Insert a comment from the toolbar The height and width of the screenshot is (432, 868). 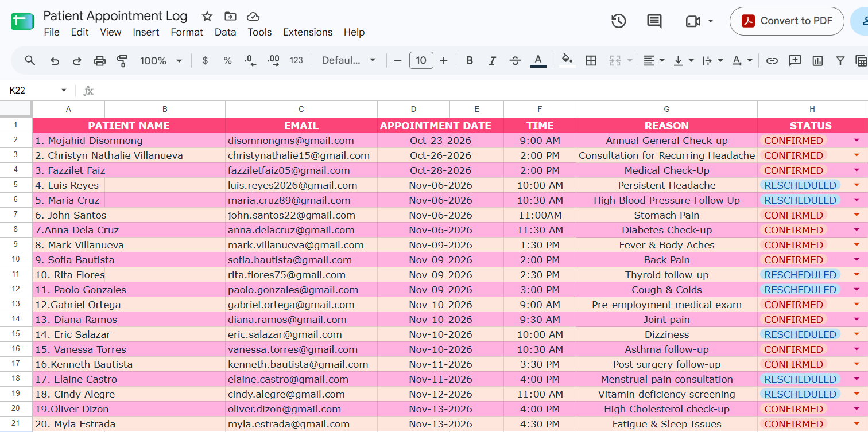click(x=795, y=60)
